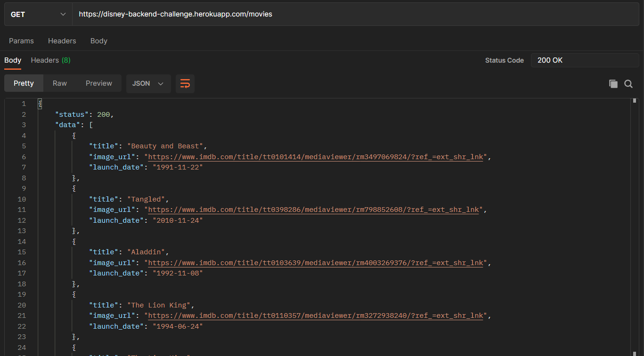The image size is (644, 356).
Task: Click the "status" key on line 2
Action: point(72,114)
